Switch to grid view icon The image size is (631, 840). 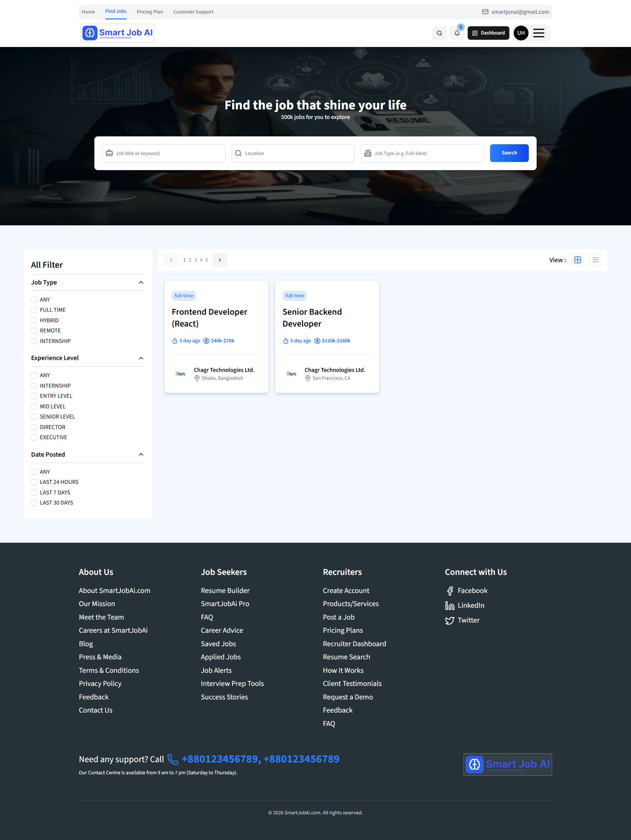[x=577, y=260]
